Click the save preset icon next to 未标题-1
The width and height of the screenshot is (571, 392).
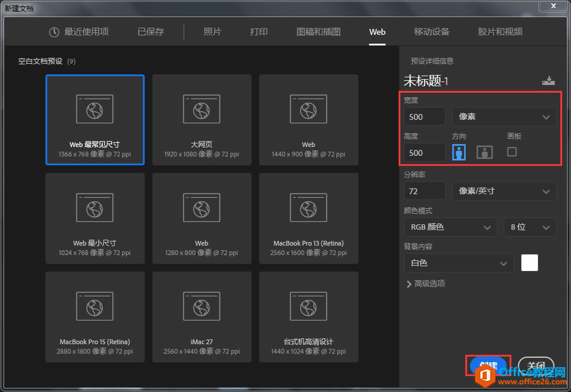click(x=548, y=80)
